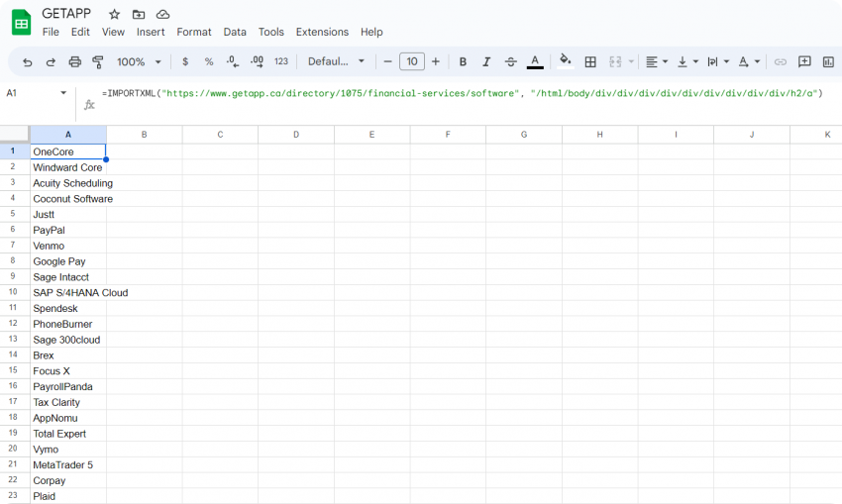Print the spreadsheet
The width and height of the screenshot is (842, 504).
(x=74, y=62)
